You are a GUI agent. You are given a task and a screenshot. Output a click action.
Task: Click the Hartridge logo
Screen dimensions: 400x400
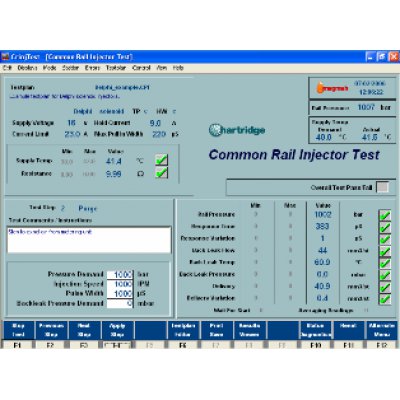(x=237, y=130)
